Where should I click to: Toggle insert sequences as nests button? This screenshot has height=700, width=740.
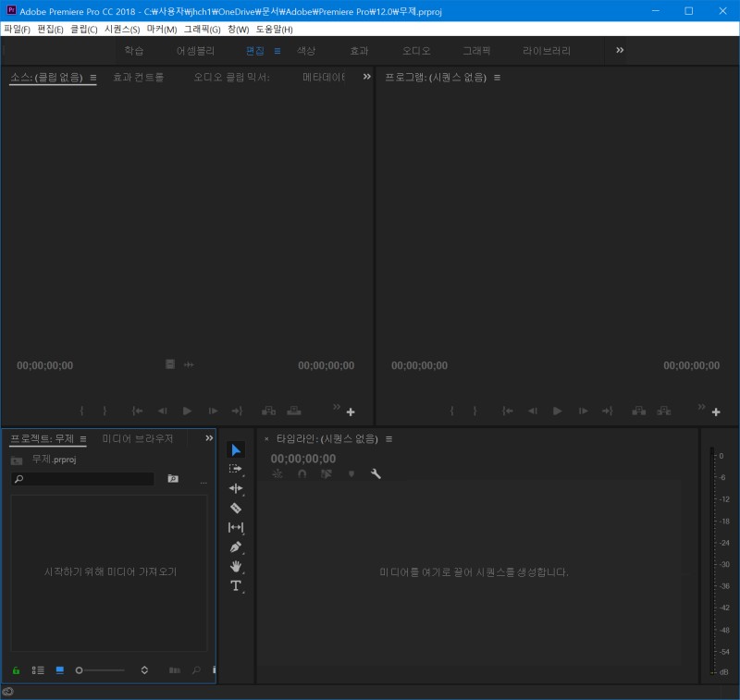277,473
